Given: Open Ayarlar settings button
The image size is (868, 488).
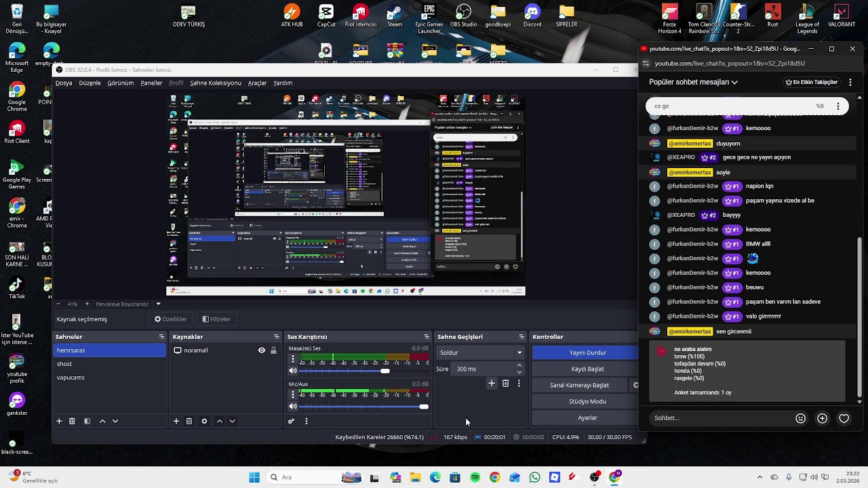Looking at the screenshot, I should click(587, 418).
